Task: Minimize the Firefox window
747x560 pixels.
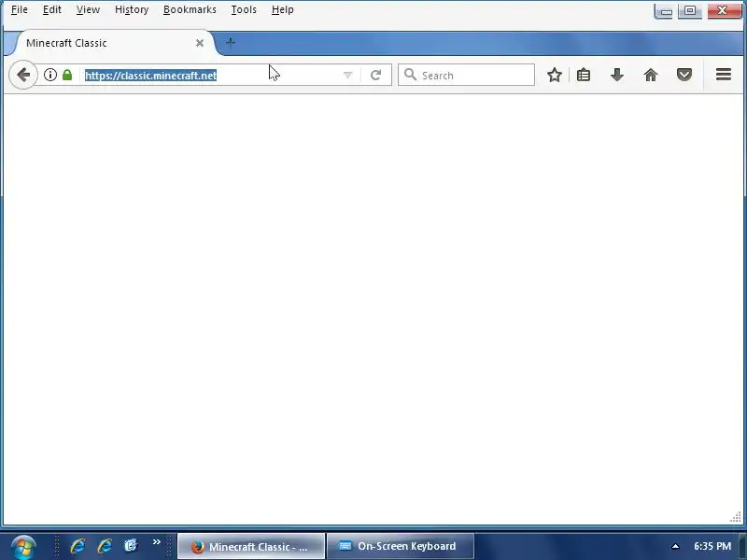Action: (x=664, y=10)
